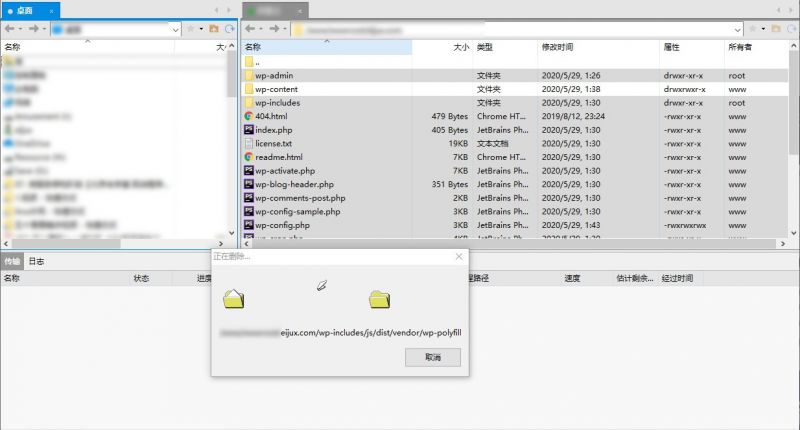Expand the remote address dropdown
800x430 pixels.
(x=738, y=30)
